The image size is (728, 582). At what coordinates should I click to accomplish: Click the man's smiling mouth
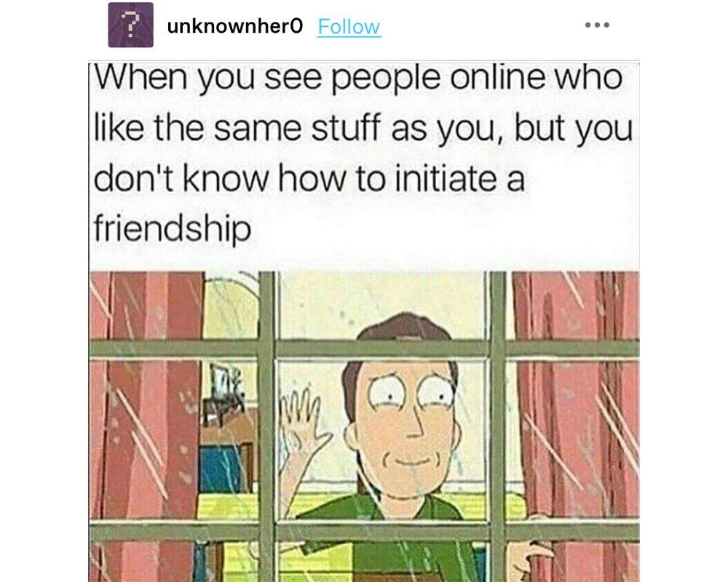point(409,460)
